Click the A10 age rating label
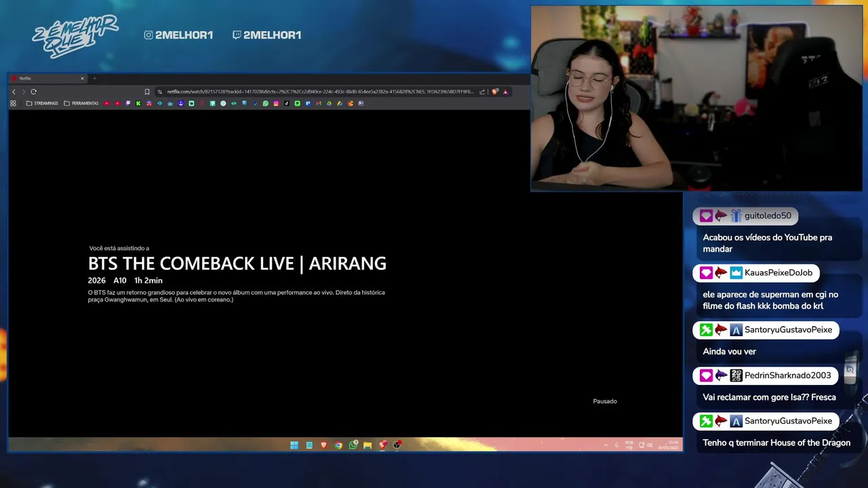This screenshot has width=868, height=488. point(120,281)
